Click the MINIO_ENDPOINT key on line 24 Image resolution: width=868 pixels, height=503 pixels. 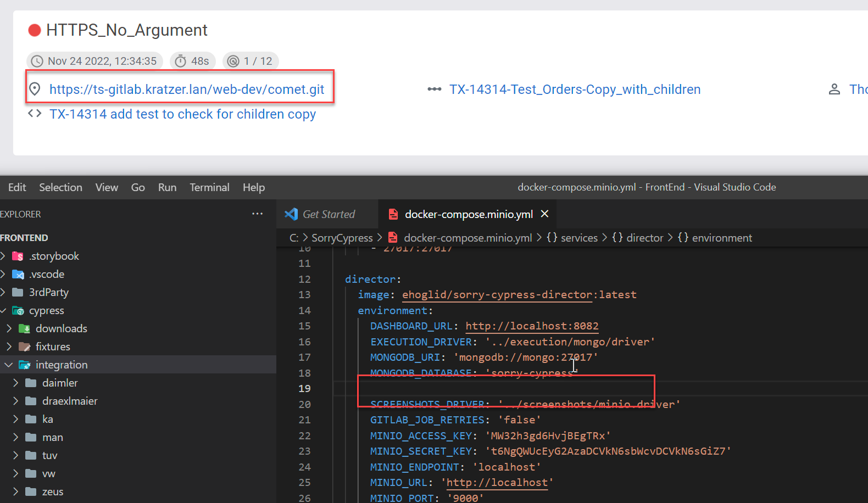[x=415, y=467]
